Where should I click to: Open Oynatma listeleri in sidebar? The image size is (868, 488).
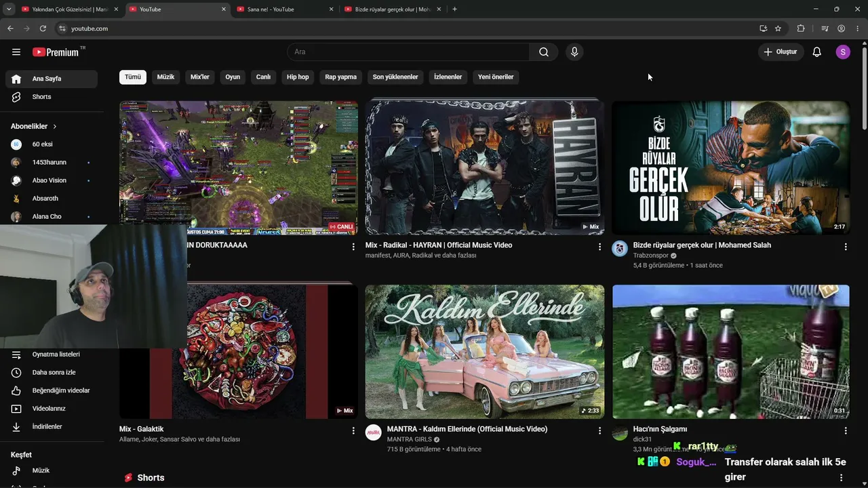[x=52, y=354]
